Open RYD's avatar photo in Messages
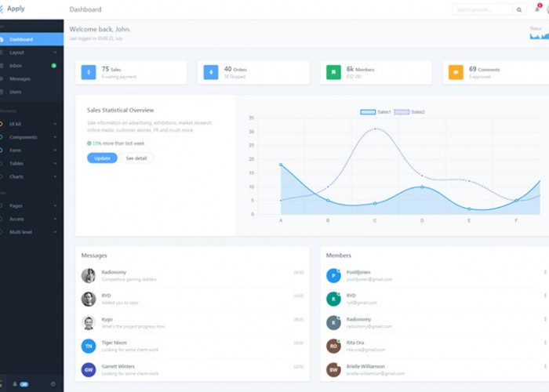 pos(89,299)
